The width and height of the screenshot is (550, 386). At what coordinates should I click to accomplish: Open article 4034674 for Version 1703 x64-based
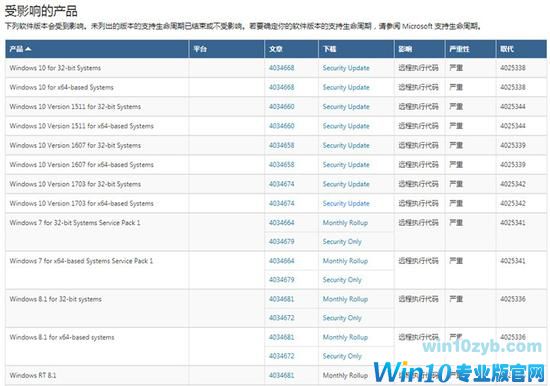[x=281, y=204]
